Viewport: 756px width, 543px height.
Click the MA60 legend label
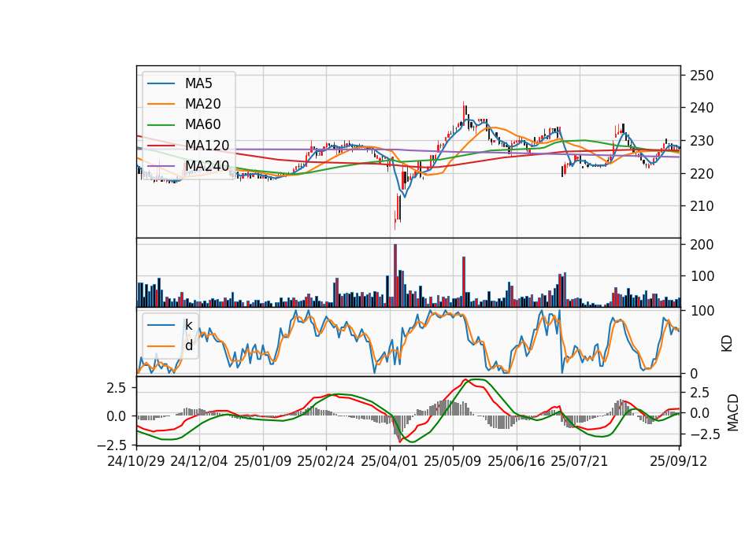203,124
